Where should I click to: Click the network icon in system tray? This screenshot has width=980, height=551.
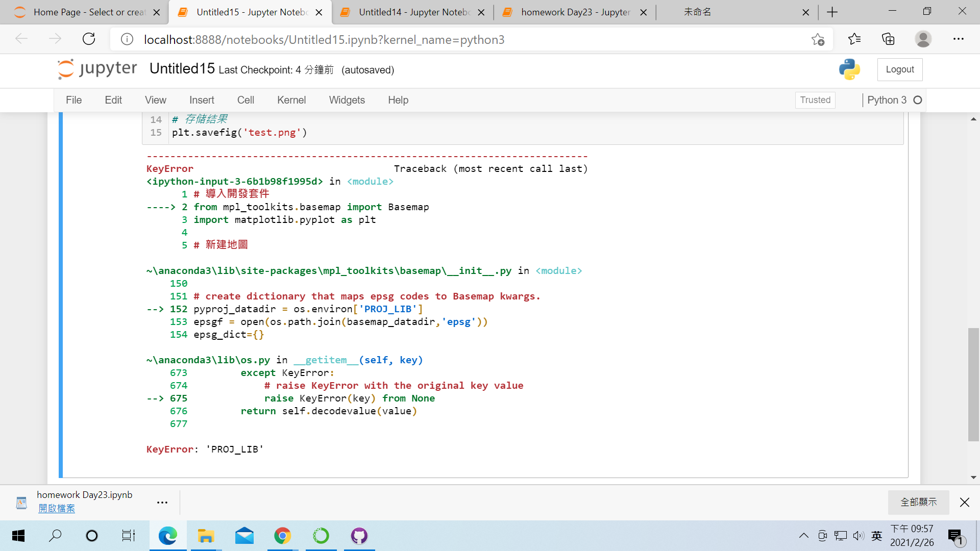(x=841, y=536)
